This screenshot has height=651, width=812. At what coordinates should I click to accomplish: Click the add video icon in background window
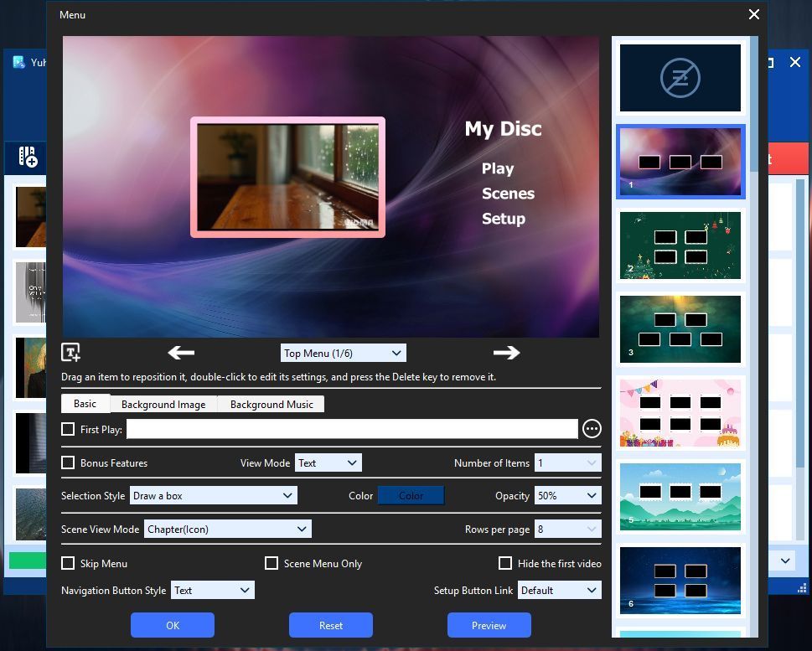(28, 157)
